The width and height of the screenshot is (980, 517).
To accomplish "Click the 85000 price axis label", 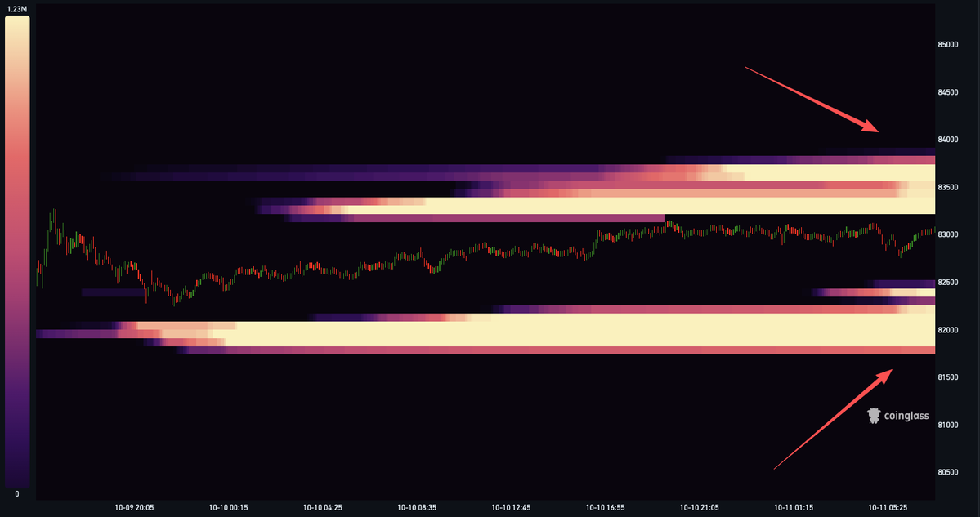I will [947, 44].
